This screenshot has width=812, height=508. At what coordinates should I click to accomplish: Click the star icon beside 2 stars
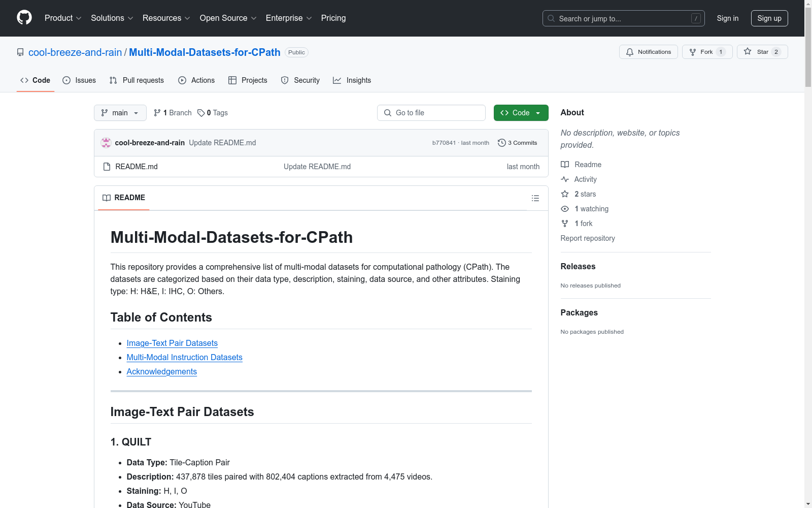click(565, 194)
